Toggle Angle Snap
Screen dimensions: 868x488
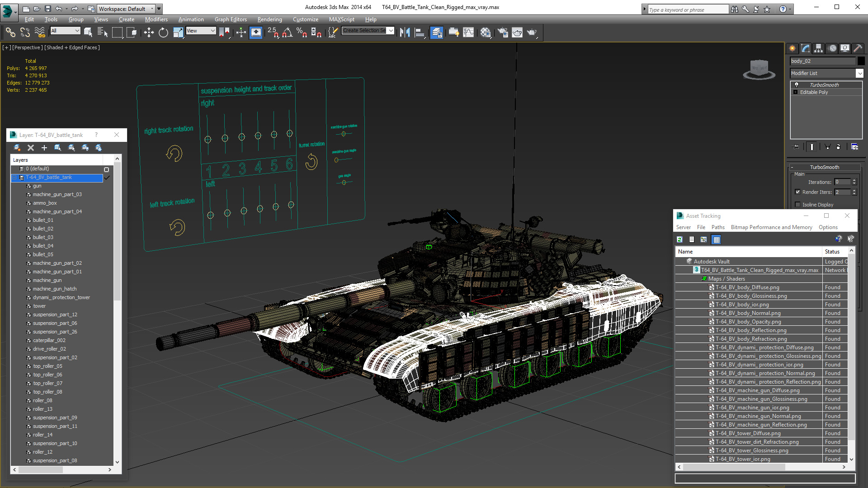click(x=288, y=32)
